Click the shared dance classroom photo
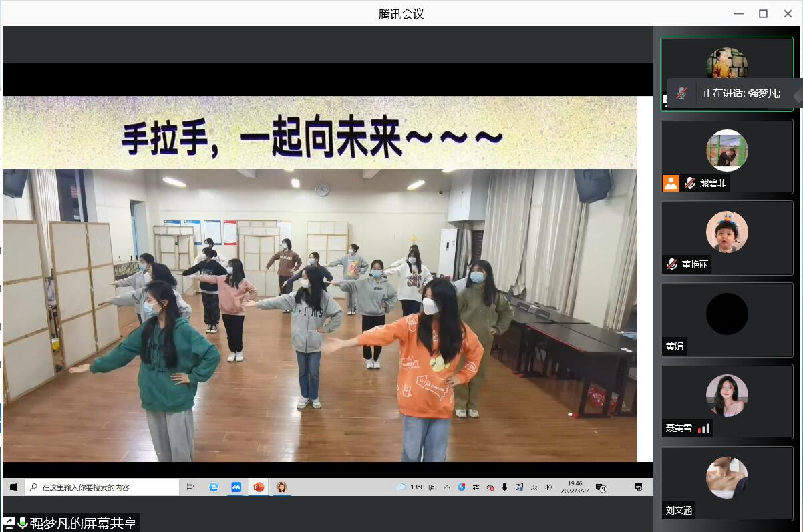This screenshot has height=532, width=803. (319, 315)
